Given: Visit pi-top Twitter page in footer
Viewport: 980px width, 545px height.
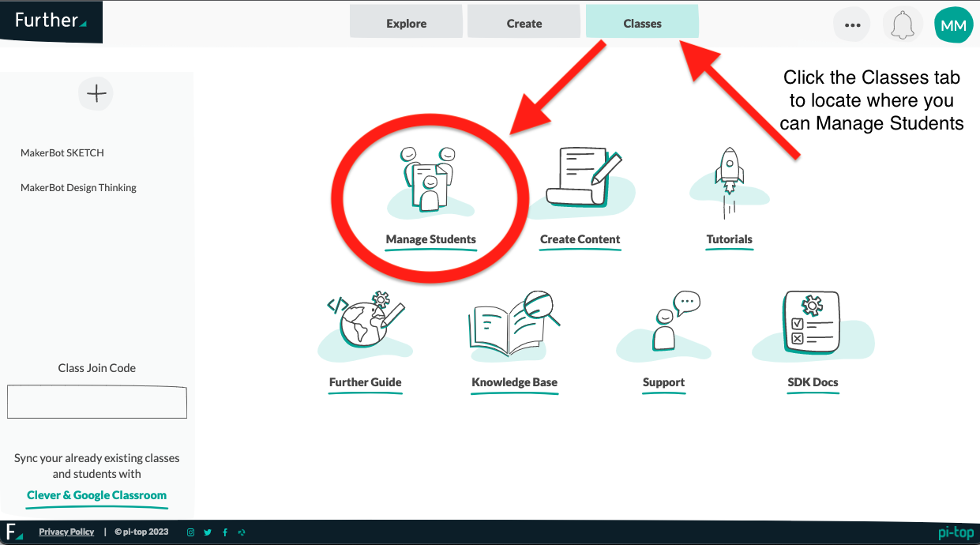Looking at the screenshot, I should (208, 532).
